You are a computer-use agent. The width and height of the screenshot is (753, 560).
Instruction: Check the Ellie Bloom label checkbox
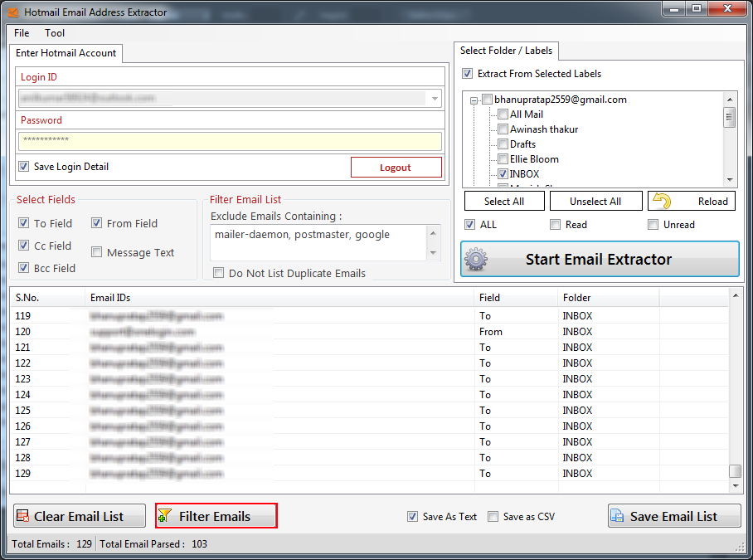(503, 159)
